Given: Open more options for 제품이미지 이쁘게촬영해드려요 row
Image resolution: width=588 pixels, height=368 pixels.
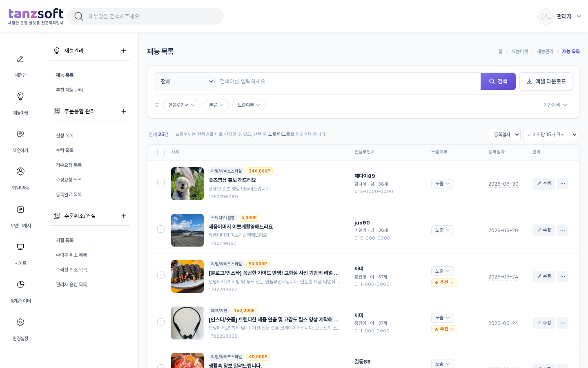Looking at the screenshot, I should [x=563, y=230].
